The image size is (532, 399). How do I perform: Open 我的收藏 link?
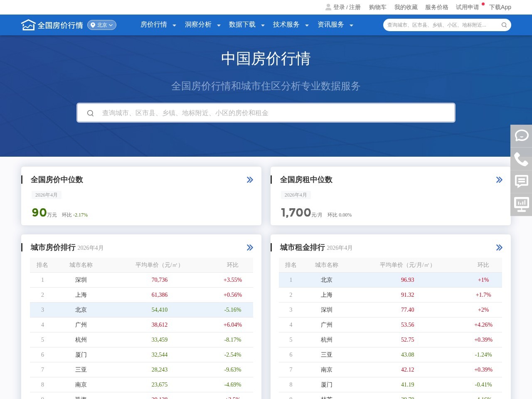coord(406,7)
